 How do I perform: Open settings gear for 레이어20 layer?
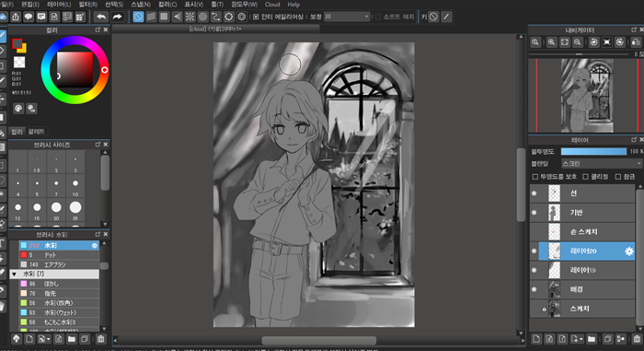(x=628, y=251)
